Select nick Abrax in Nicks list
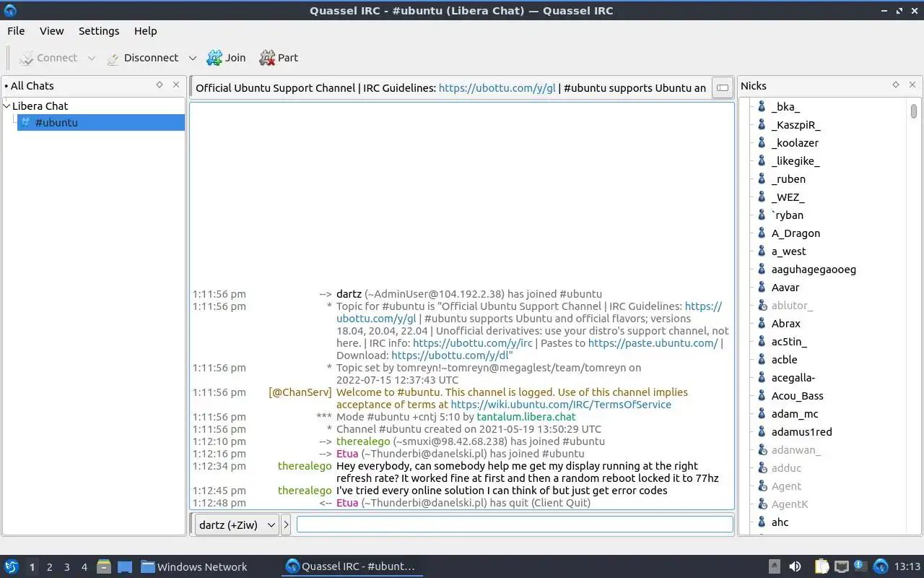 [x=786, y=324]
